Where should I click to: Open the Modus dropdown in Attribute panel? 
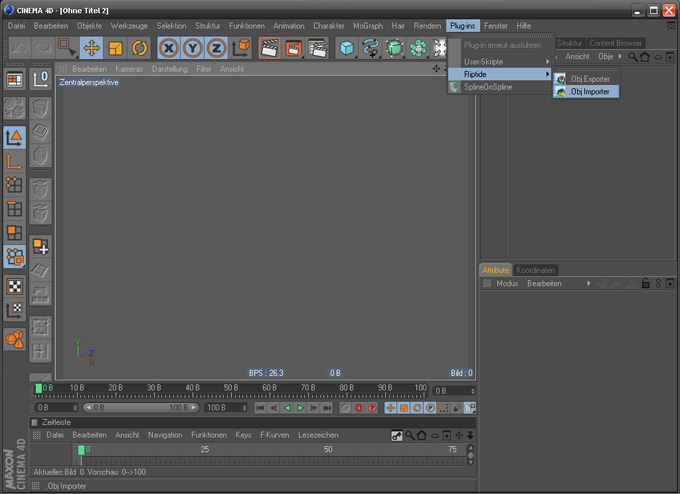[x=507, y=283]
